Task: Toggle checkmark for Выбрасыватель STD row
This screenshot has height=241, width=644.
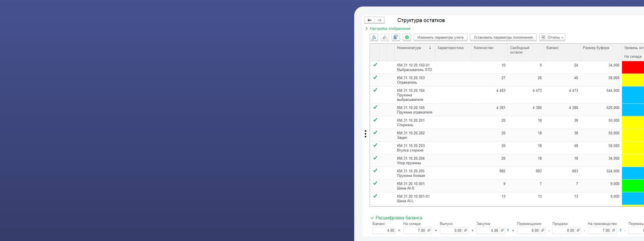Action: [x=375, y=65]
